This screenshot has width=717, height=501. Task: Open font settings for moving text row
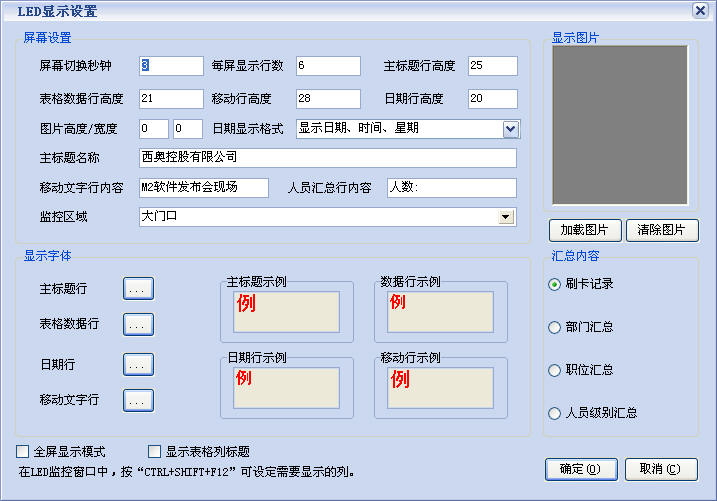pos(138,400)
